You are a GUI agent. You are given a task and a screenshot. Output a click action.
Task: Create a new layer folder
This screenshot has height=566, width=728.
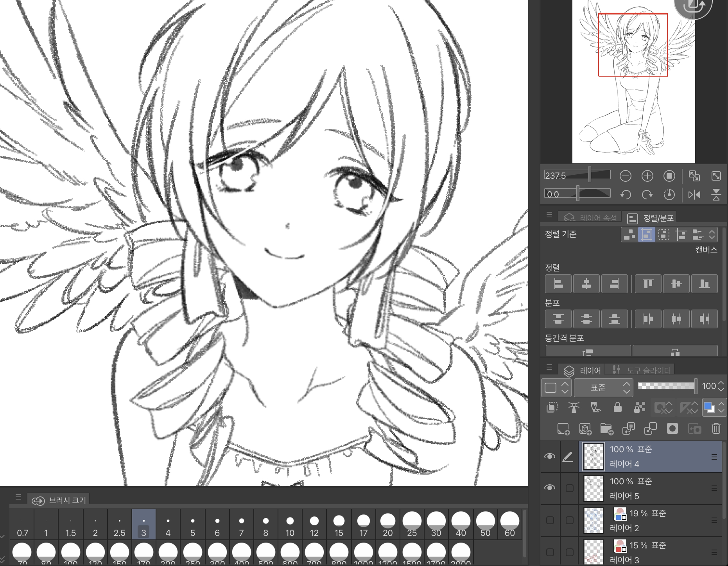pyautogui.click(x=606, y=429)
